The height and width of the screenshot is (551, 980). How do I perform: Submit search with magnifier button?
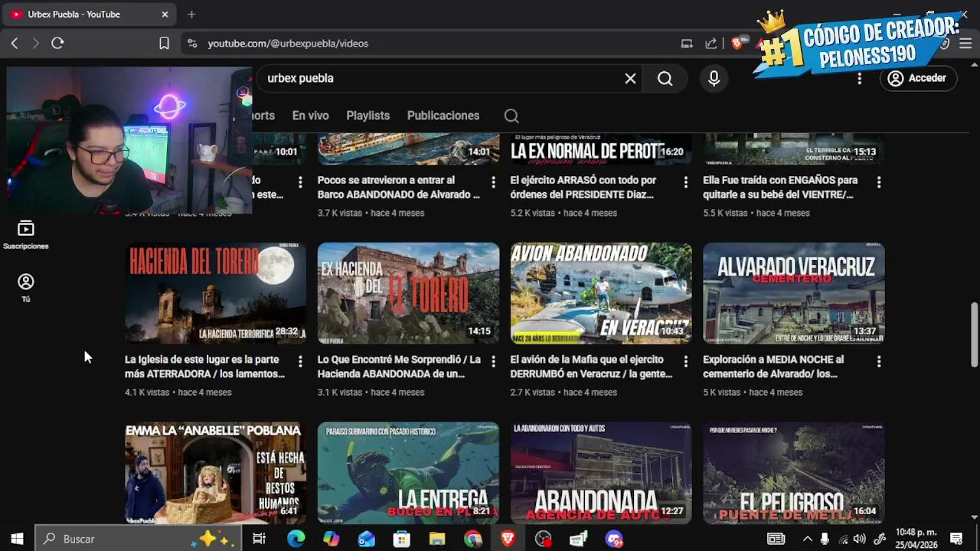[x=665, y=78]
